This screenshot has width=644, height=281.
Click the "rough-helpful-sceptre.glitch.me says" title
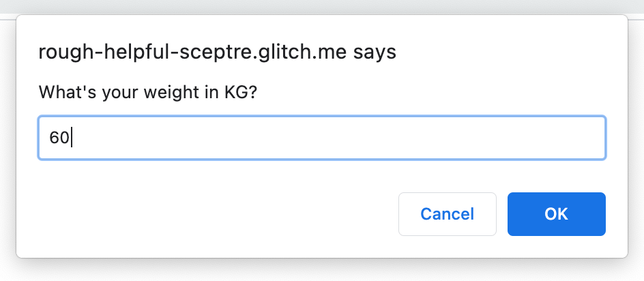217,52
